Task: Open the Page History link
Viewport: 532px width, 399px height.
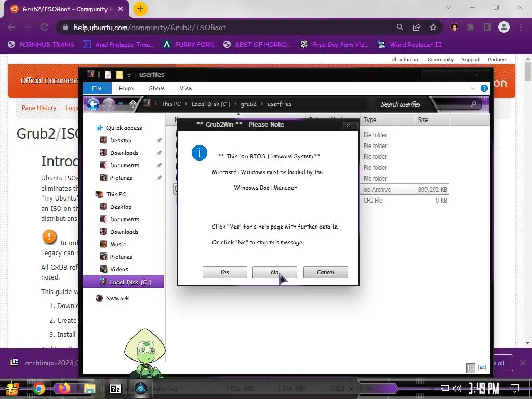Action: [x=39, y=108]
